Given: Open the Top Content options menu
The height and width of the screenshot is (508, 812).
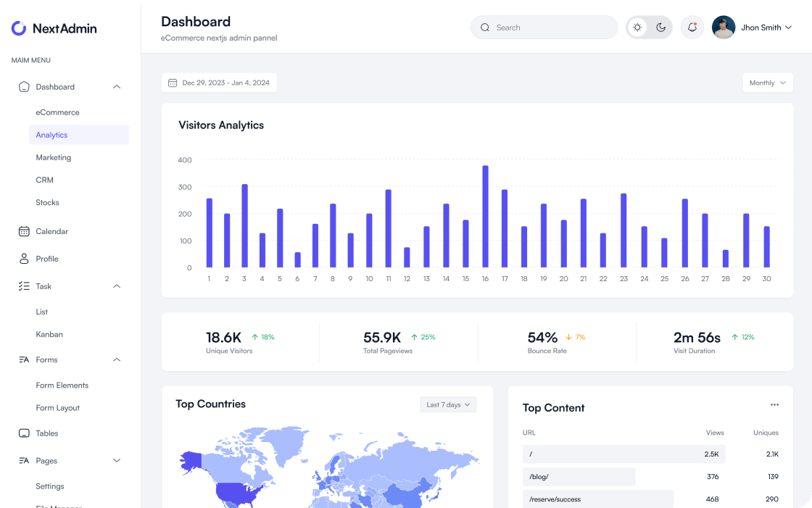Looking at the screenshot, I should tap(774, 404).
